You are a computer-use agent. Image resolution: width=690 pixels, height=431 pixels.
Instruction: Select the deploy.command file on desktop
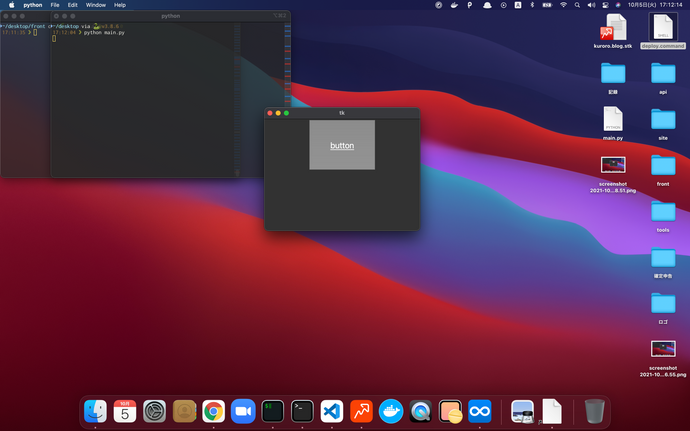(x=663, y=31)
